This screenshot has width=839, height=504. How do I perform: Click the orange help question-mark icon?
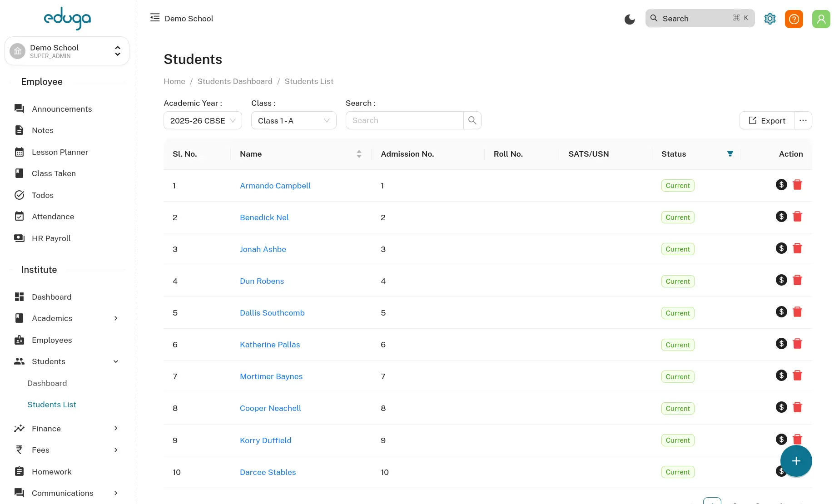[794, 19]
